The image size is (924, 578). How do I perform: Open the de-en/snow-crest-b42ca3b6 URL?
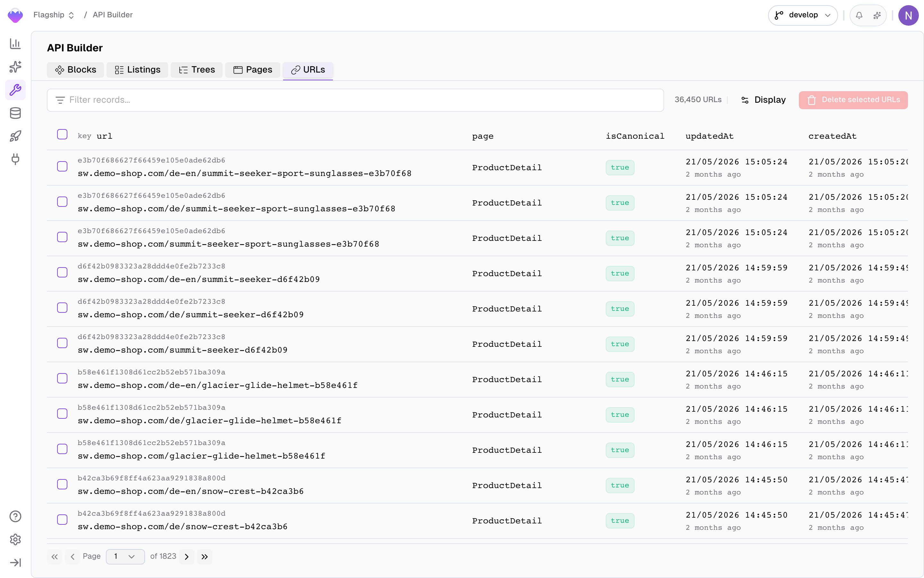pos(191,491)
